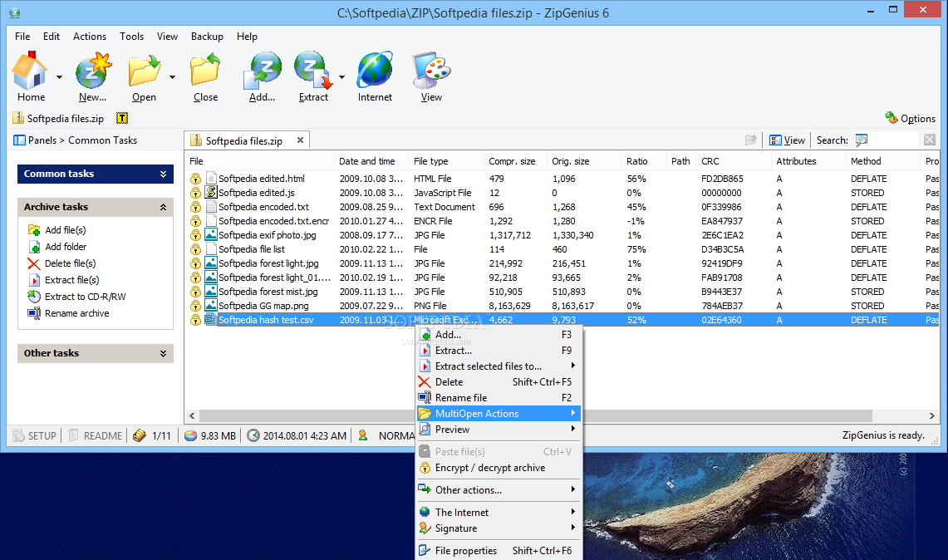Click the Delete file(s) red X icon
Screen dimensions: 948x560
pos(34,263)
